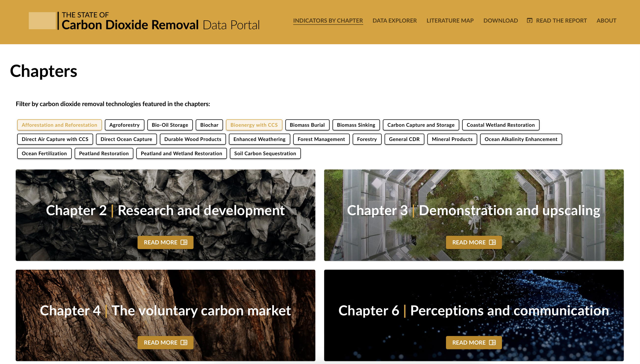Deselect Bioenergy with CCS filter

click(x=254, y=125)
